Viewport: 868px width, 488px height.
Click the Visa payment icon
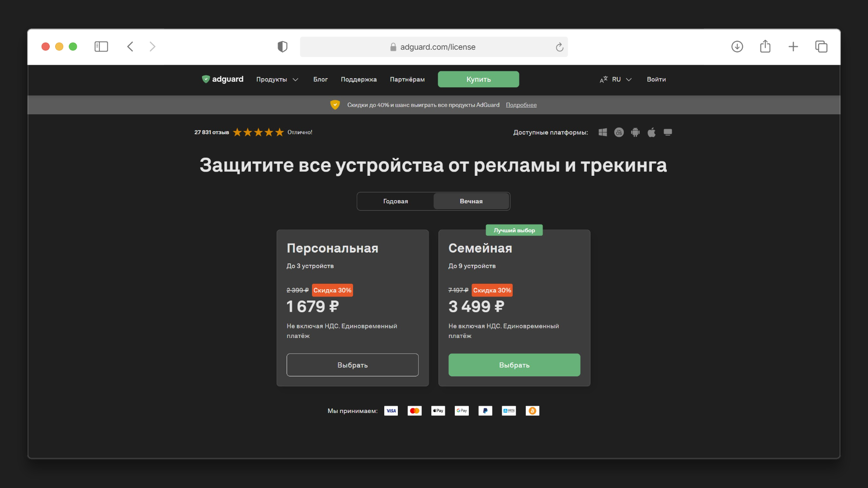tap(391, 410)
